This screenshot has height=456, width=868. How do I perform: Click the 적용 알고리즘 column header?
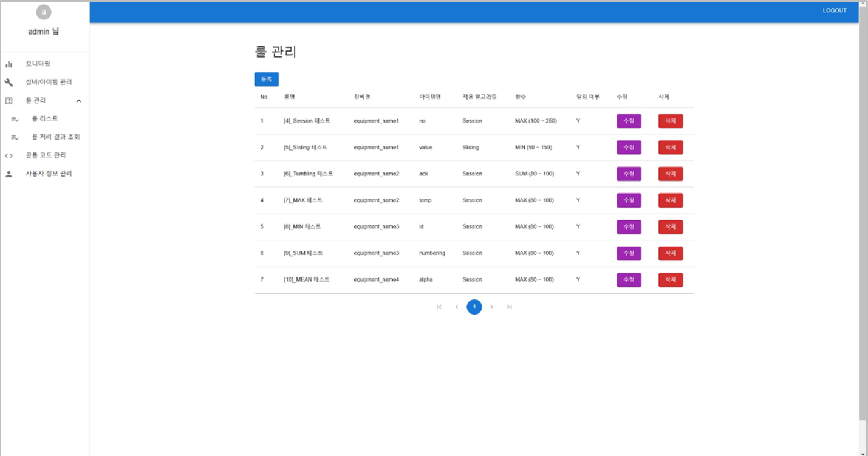479,97
